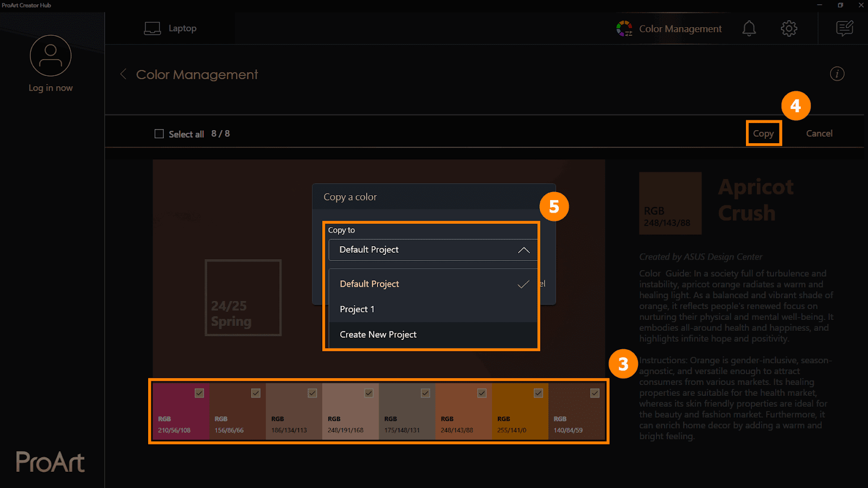Open the Laptop device icon
Image resolution: width=868 pixels, height=488 pixels.
152,28
